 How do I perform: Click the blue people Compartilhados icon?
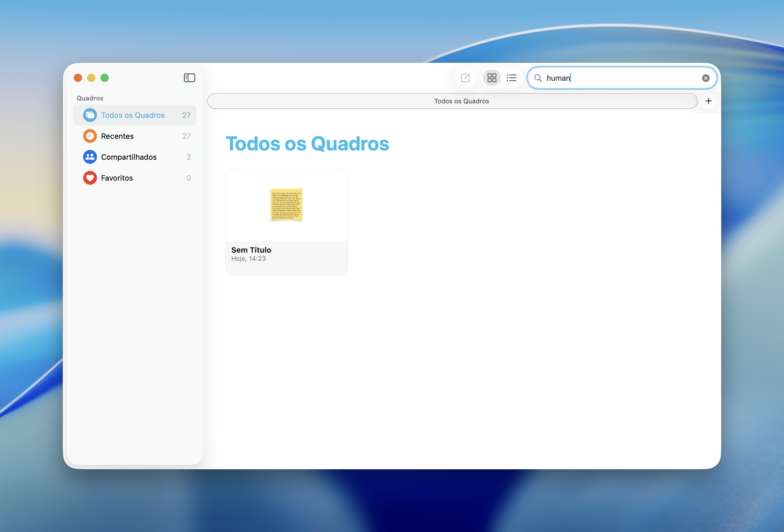click(x=90, y=157)
